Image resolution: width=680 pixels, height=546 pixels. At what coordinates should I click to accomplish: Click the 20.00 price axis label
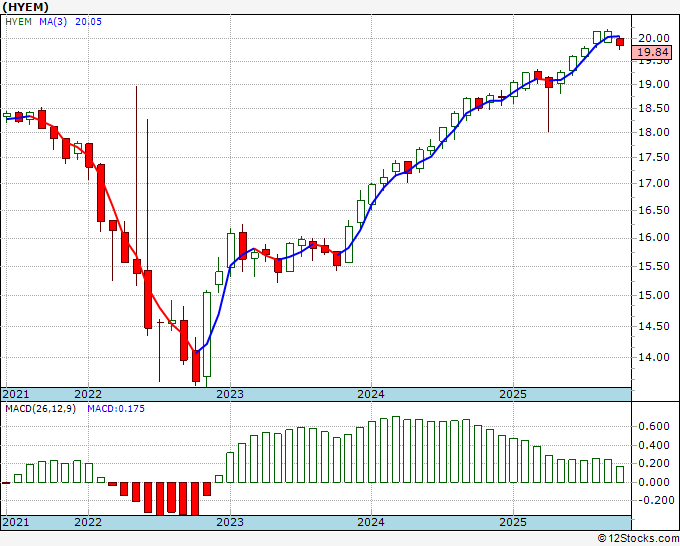click(654, 38)
